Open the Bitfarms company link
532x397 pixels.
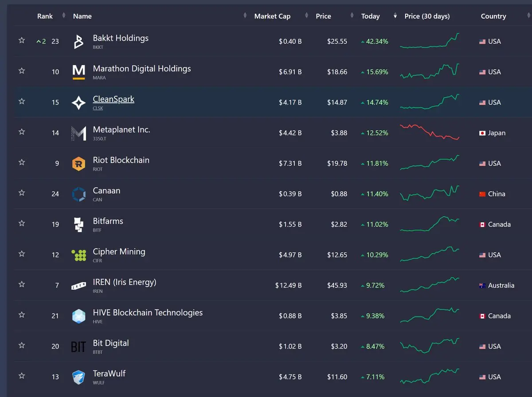[x=108, y=221]
